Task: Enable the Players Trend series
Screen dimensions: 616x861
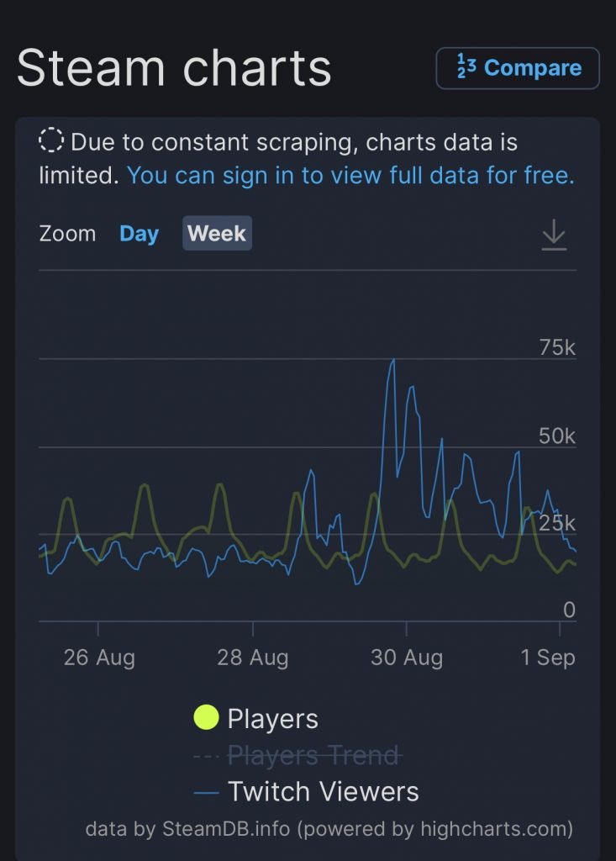Action: click(313, 756)
